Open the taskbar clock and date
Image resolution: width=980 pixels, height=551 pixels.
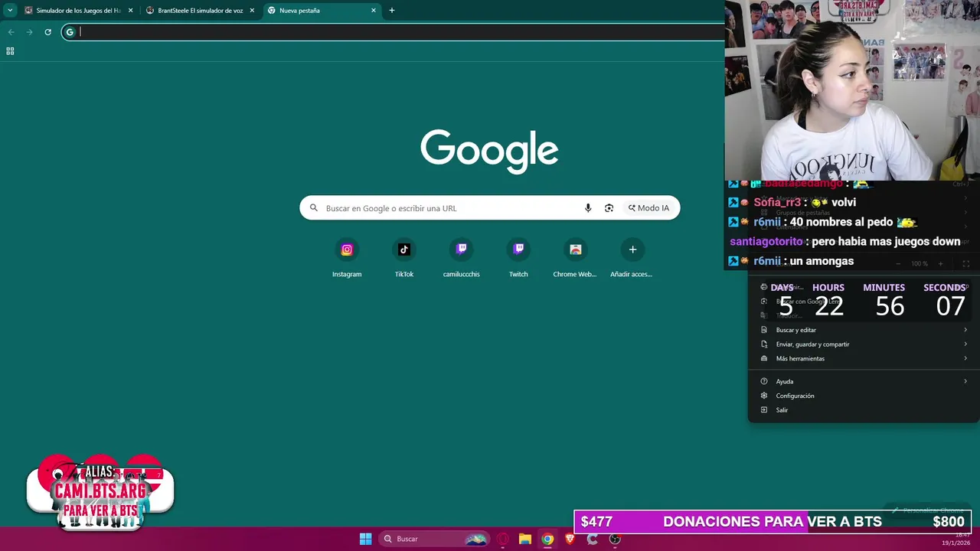pos(955,539)
